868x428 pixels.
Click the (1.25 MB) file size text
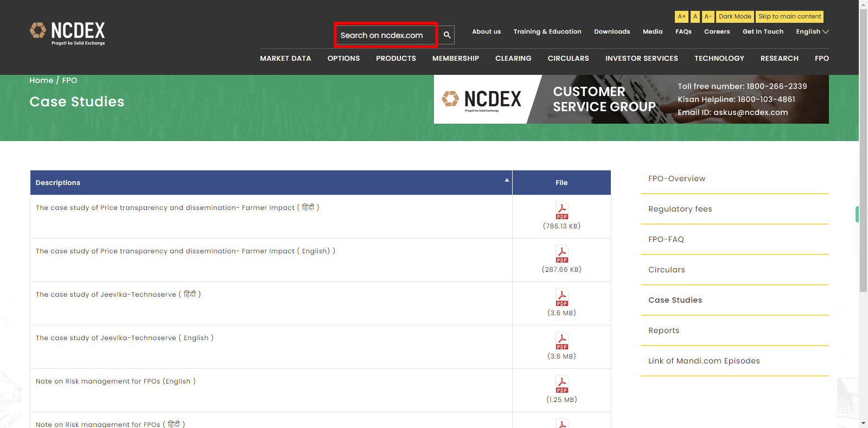point(561,400)
